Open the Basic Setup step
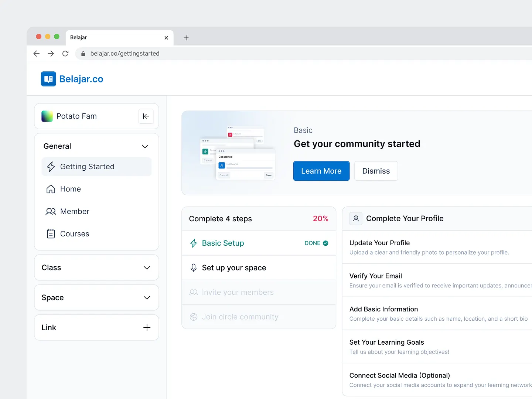The width and height of the screenshot is (532, 399). 259,243
